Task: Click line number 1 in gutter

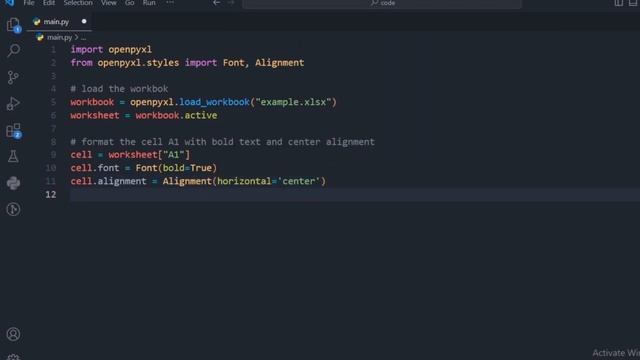Action: pyautogui.click(x=53, y=50)
